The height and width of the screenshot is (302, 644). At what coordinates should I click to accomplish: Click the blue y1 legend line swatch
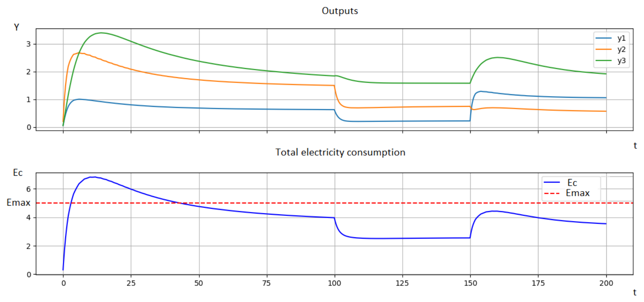tap(603, 38)
